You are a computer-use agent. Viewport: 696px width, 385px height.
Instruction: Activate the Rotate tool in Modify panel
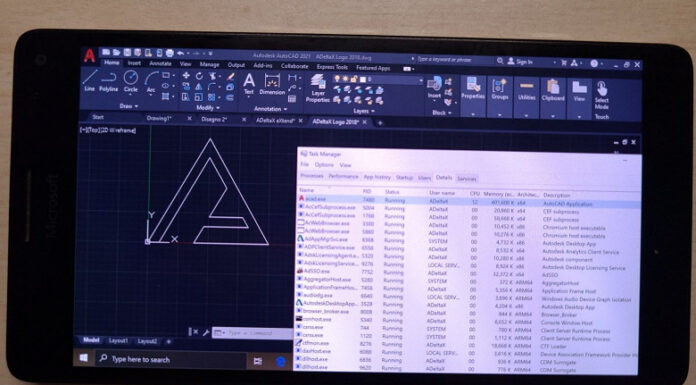(x=199, y=76)
